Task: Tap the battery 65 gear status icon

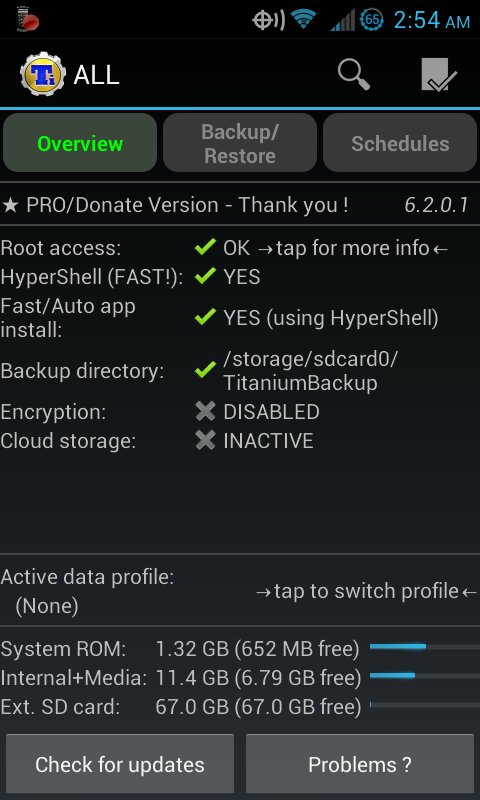Action: click(372, 20)
